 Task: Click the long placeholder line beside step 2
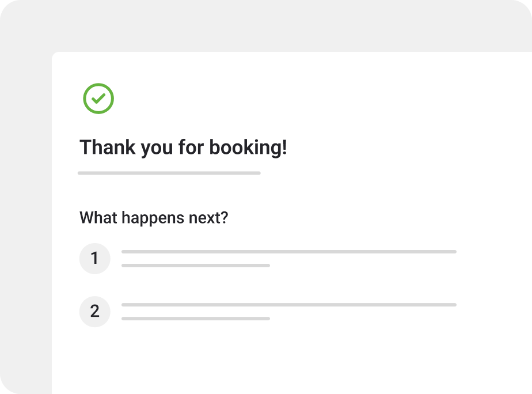click(x=288, y=305)
